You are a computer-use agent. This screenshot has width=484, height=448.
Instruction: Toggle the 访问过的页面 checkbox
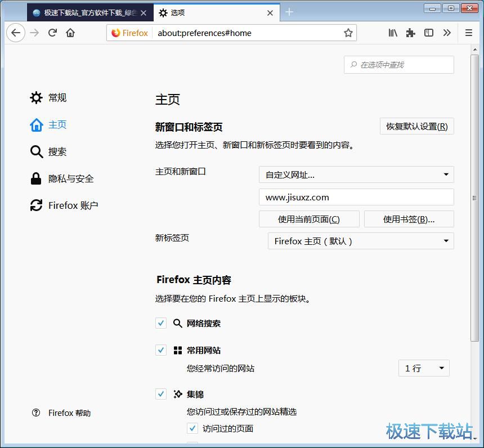click(x=192, y=428)
